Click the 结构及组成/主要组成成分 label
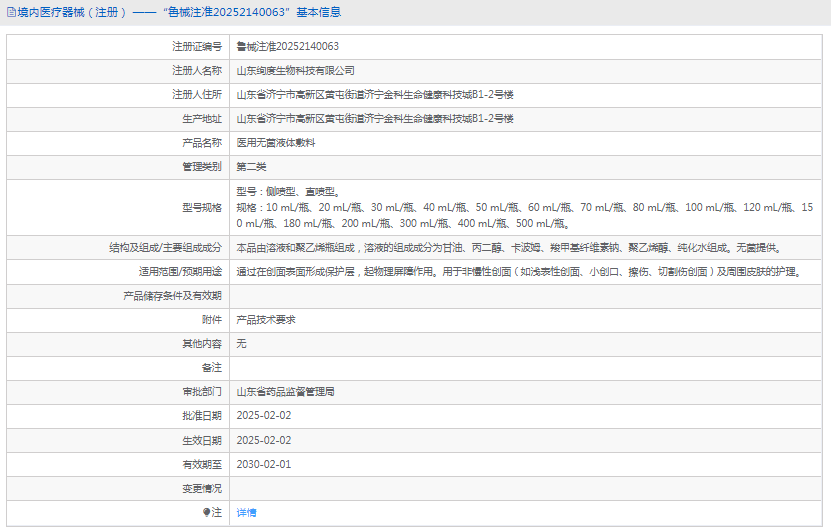Screen dimensions: 831x530 [165, 248]
